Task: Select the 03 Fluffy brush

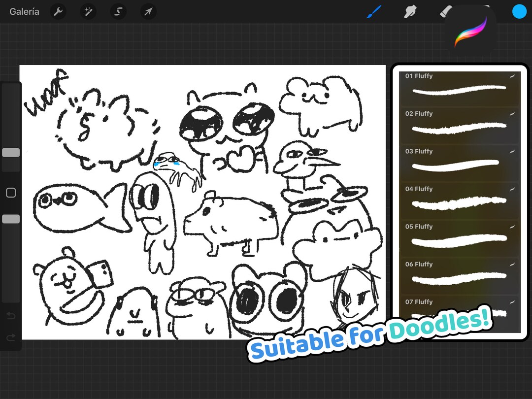Action: pos(458,163)
